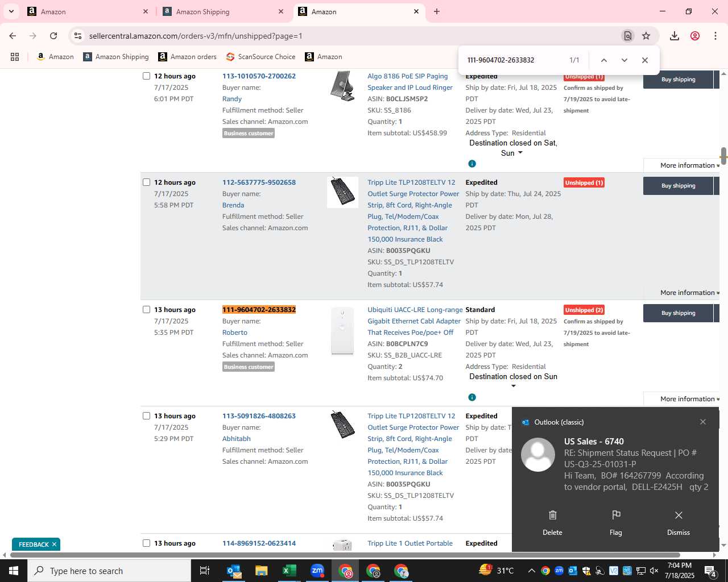Click info icon under Randy's order
Image resolution: width=728 pixels, height=582 pixels.
pos(472,164)
